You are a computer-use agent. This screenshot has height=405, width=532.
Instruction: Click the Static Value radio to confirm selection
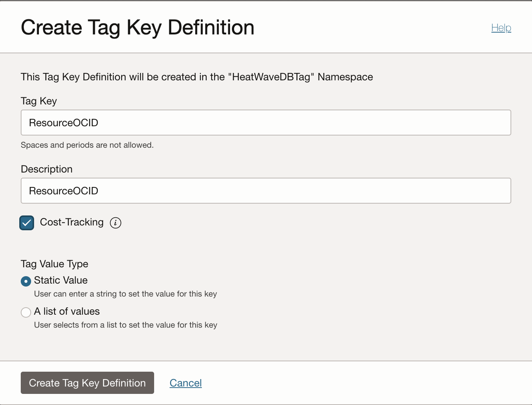coord(26,281)
